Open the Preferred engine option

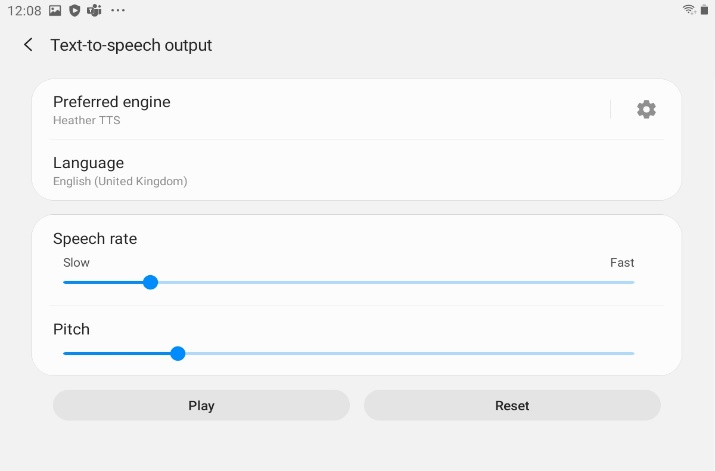point(328,110)
